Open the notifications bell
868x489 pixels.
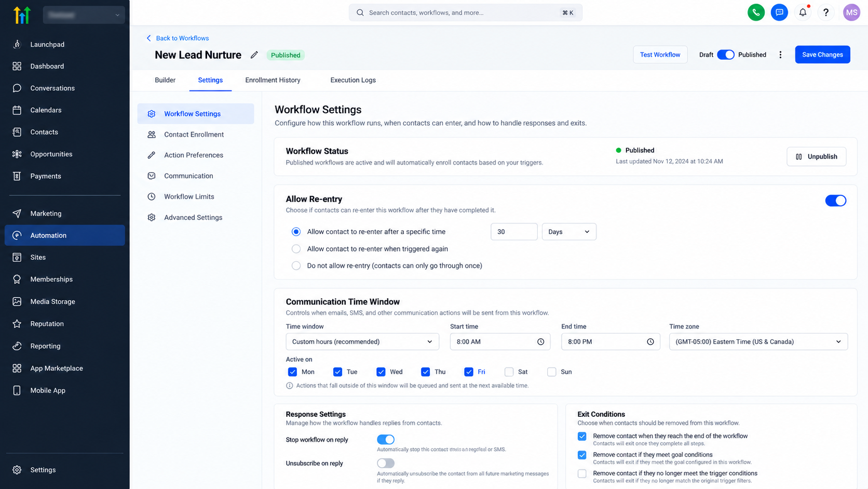tap(803, 12)
